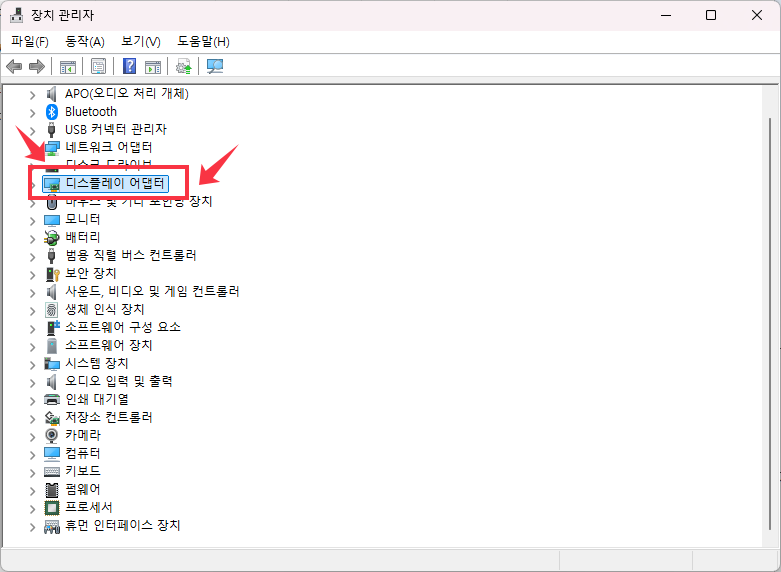Expand the 시스템 장치 chevron
The image size is (781, 572).
(32, 364)
